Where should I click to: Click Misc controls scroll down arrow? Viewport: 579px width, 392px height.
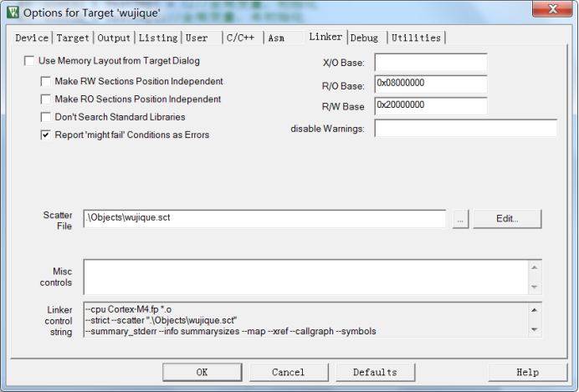coord(535,287)
